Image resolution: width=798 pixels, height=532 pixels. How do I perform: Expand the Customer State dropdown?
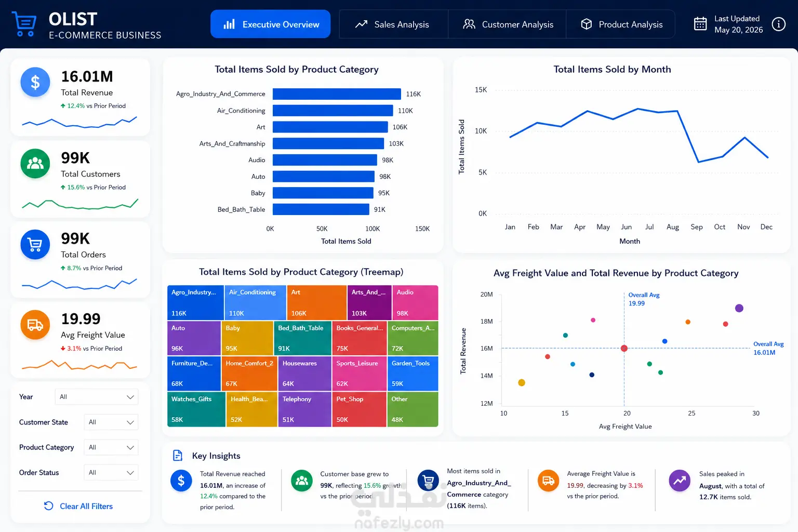111,422
